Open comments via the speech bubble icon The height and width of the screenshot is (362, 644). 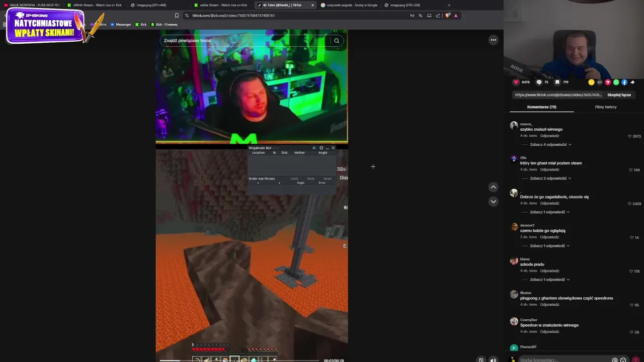[539, 82]
